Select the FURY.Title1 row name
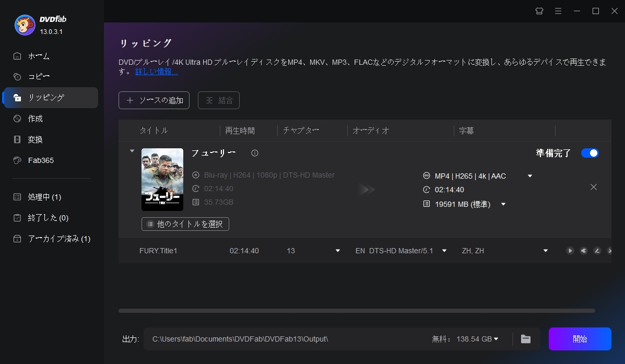Screen dimensions: 625x364 (158, 251)
